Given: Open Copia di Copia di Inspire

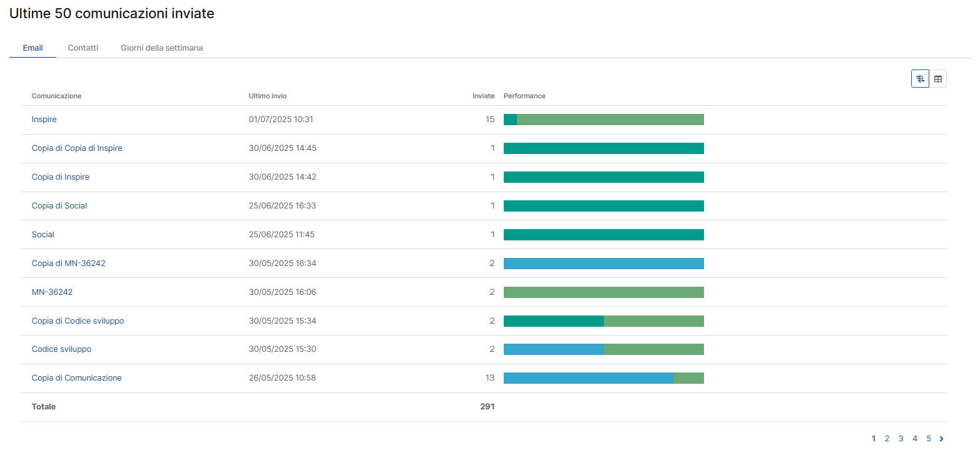Looking at the screenshot, I should [x=77, y=148].
